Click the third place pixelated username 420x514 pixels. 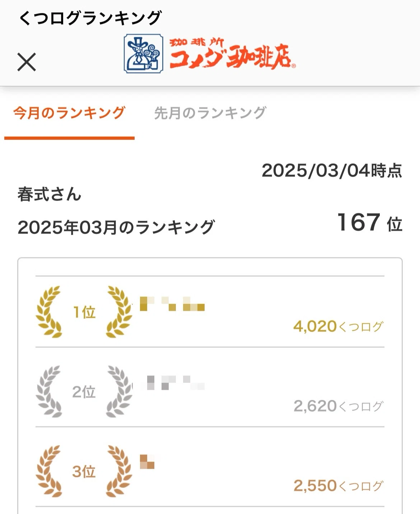click(147, 462)
